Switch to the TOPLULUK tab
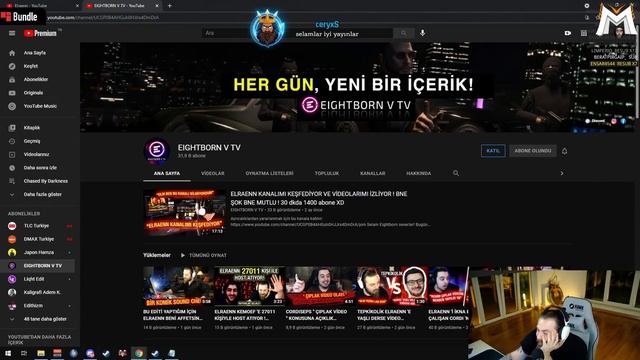 tap(327, 173)
